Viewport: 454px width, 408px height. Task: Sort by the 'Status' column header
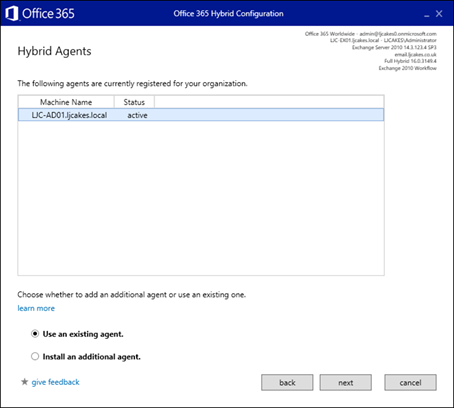[x=134, y=102]
